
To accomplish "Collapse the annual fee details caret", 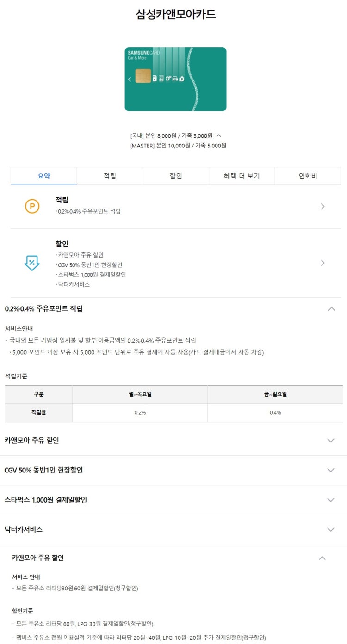I will click(219, 135).
